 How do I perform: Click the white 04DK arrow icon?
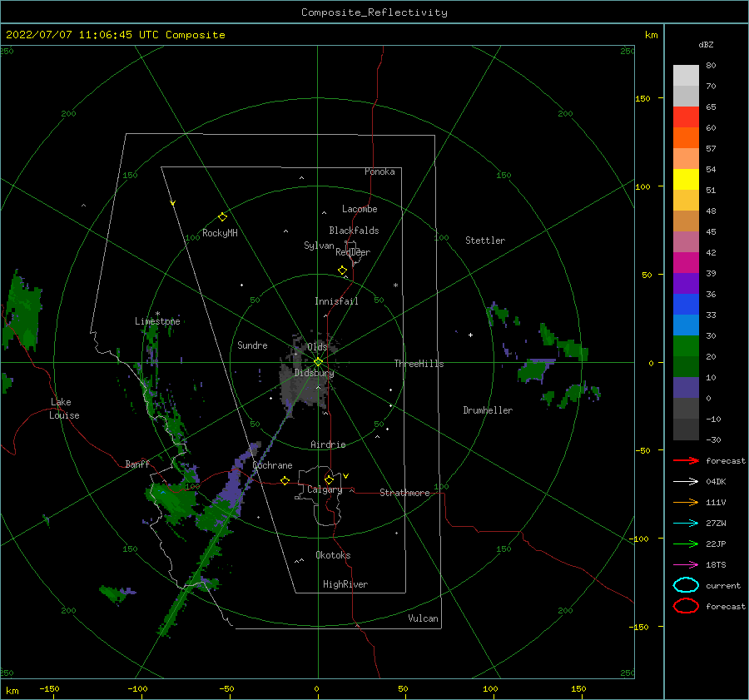686,482
